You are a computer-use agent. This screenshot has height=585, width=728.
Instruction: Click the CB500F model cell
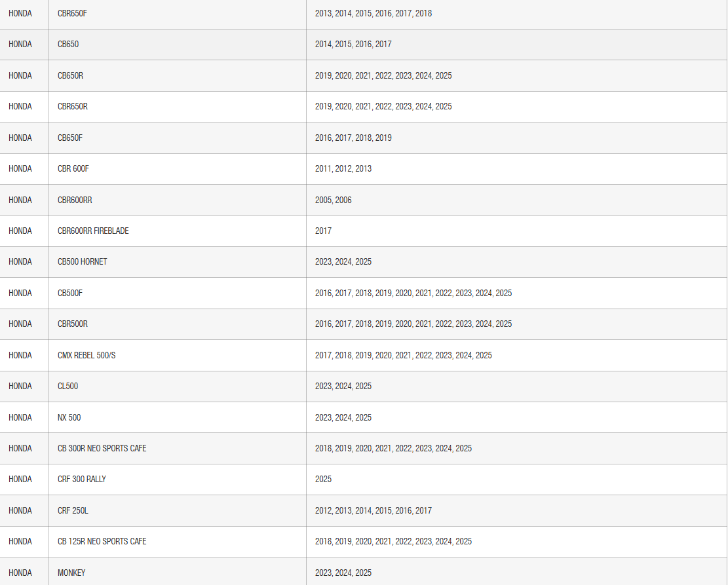(70, 293)
